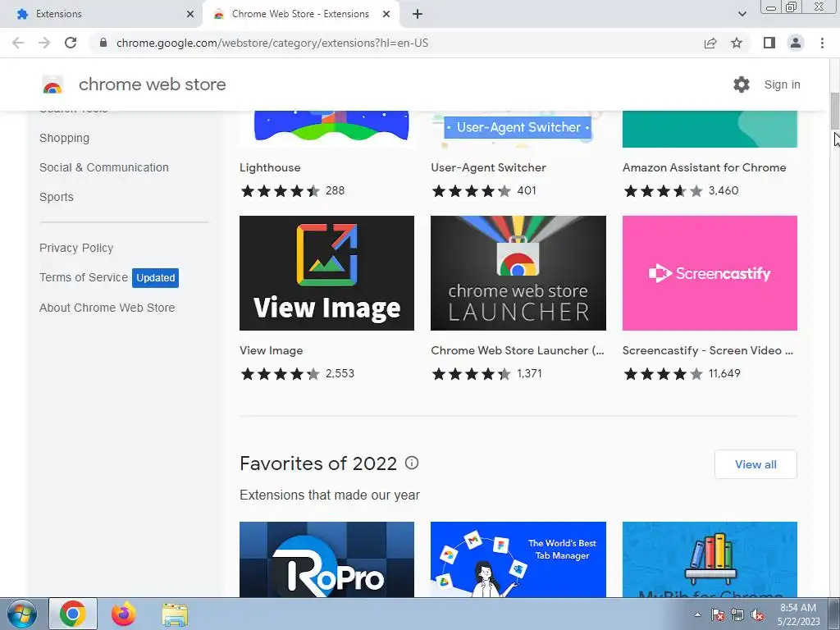
Task: Open Social & Communication category
Action: tap(104, 167)
